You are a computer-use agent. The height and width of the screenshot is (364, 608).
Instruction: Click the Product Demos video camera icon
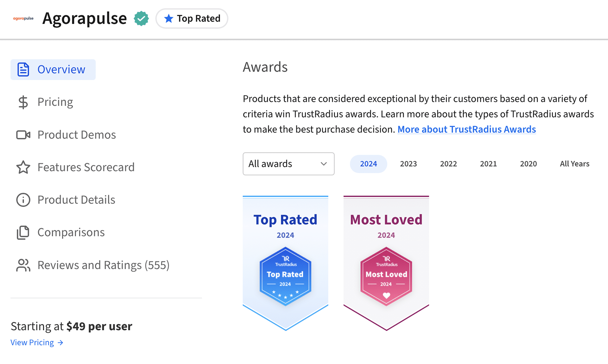(x=23, y=135)
